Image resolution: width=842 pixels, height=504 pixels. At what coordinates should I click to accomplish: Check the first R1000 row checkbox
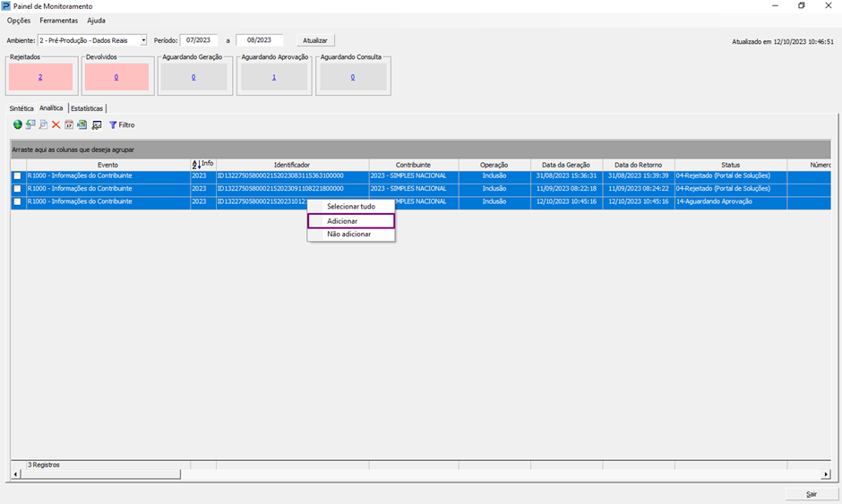pos(18,176)
